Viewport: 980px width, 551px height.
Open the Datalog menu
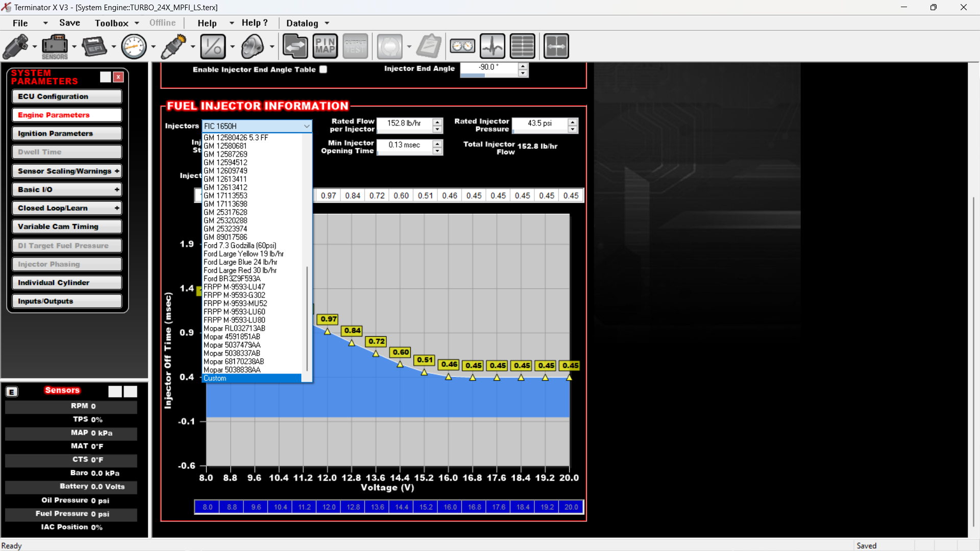click(302, 23)
